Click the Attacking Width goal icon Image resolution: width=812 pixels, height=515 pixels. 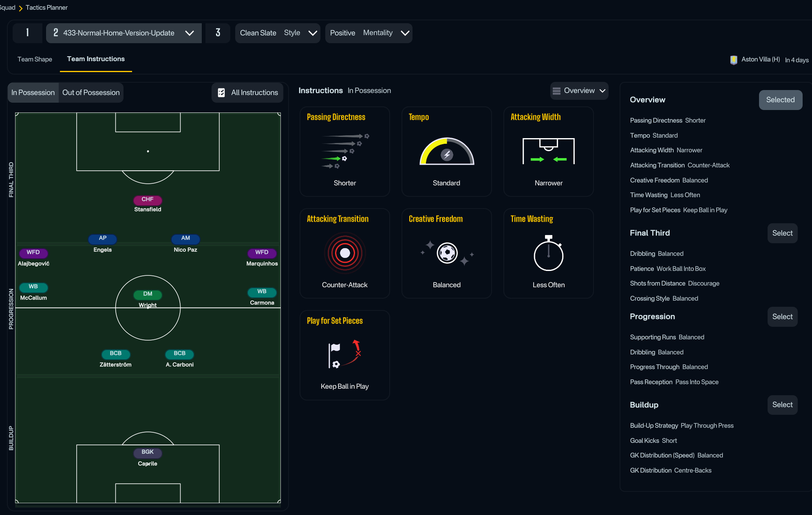pyautogui.click(x=549, y=151)
